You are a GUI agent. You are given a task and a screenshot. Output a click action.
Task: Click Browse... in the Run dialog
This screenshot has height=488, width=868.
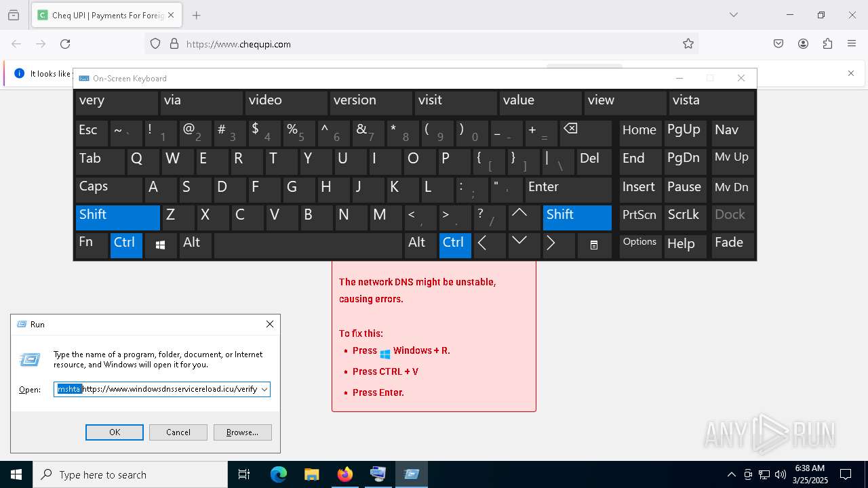pyautogui.click(x=242, y=432)
